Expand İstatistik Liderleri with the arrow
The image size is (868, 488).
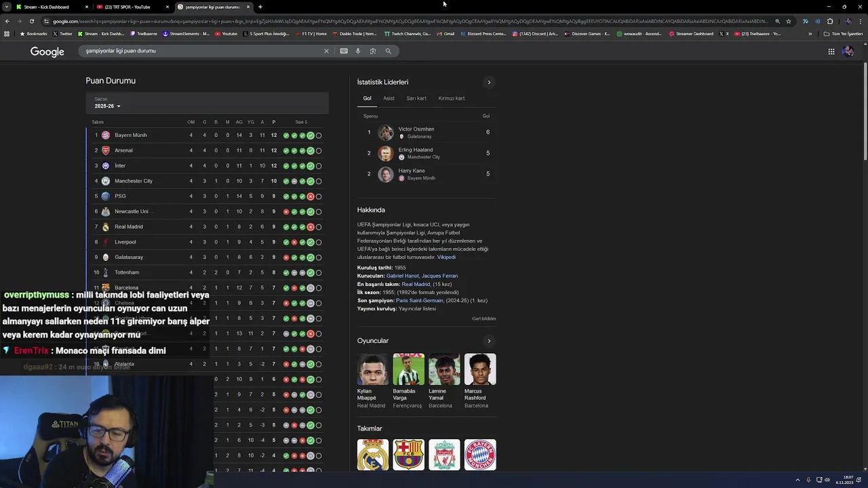click(489, 82)
